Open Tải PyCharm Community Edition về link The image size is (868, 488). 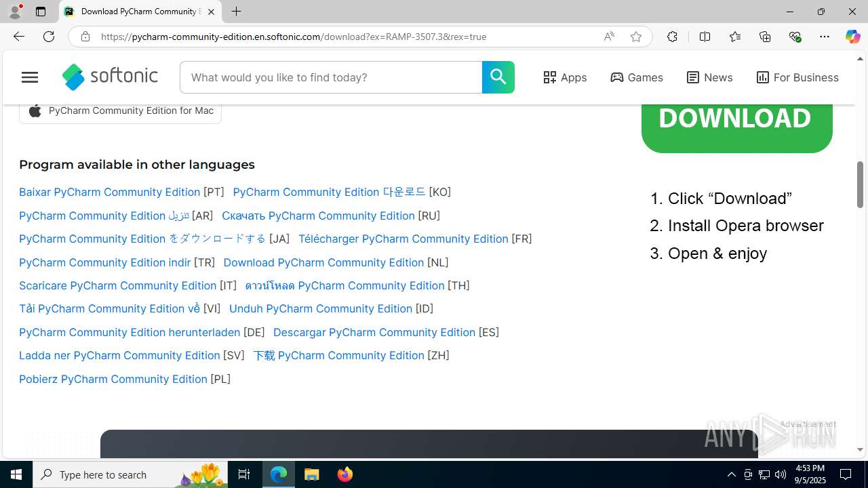point(110,308)
